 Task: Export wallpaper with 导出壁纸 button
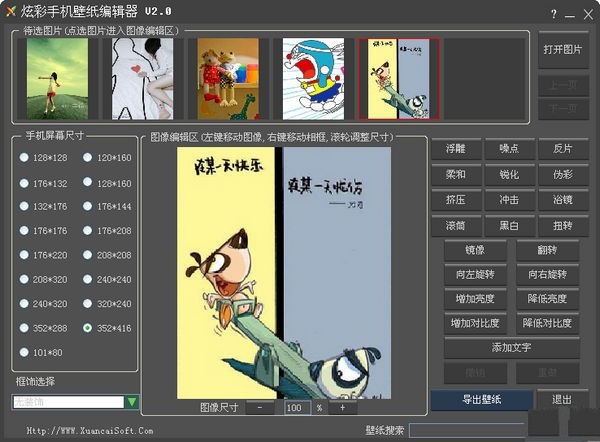tap(482, 400)
